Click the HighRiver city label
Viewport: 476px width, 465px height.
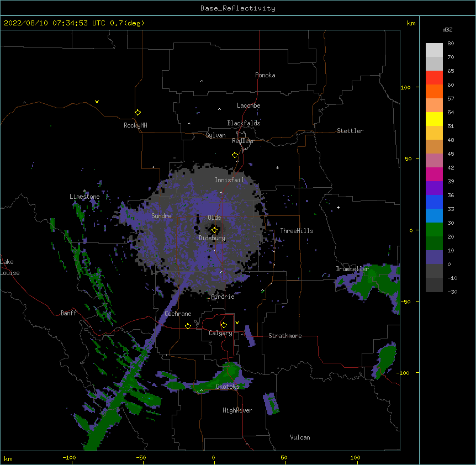[237, 410]
